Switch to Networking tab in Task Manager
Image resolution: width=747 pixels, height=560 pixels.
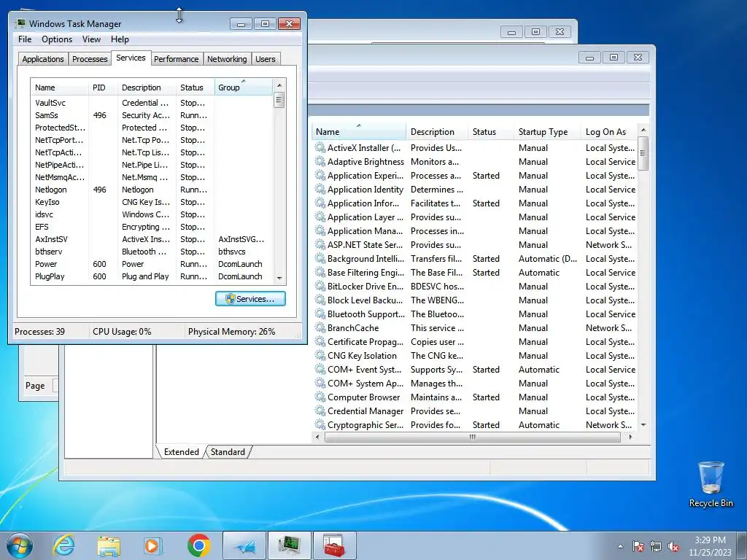pos(227,59)
